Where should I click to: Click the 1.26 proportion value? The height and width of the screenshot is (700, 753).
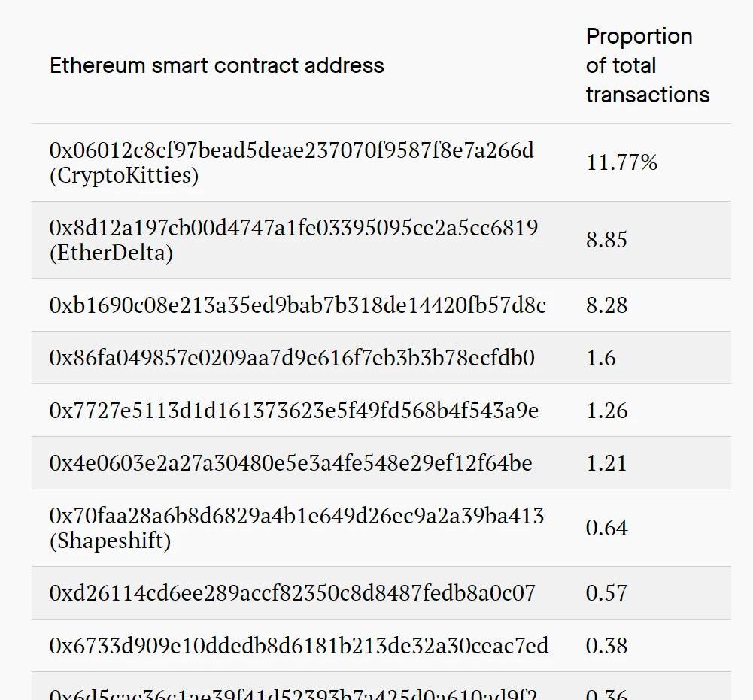coord(606,411)
